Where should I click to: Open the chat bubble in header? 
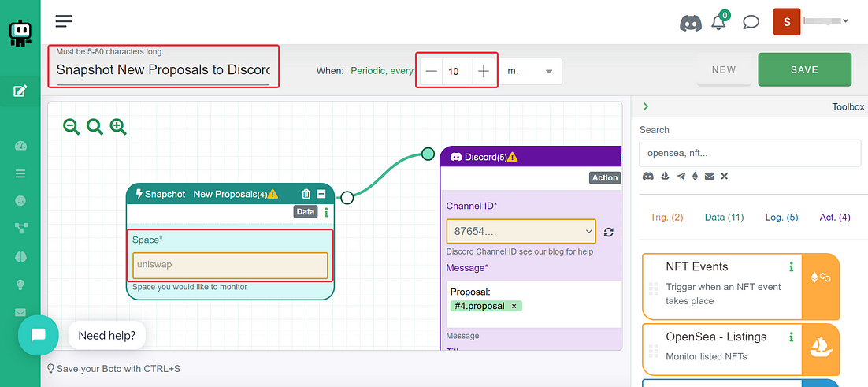tap(751, 23)
